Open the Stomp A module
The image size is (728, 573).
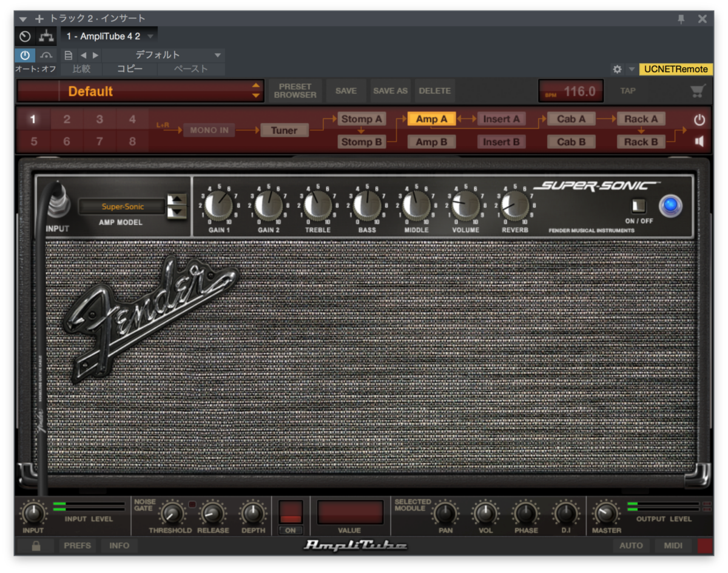[x=362, y=119]
